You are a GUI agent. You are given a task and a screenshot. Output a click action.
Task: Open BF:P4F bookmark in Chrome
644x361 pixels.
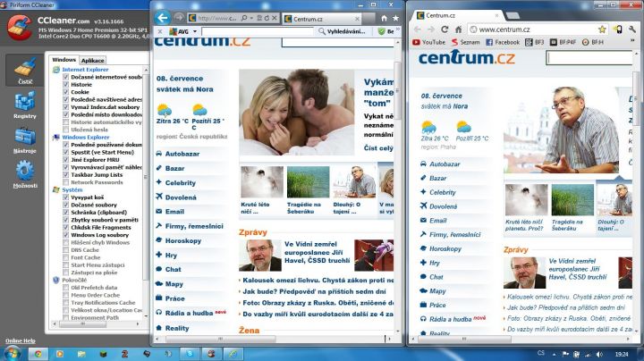pyautogui.click(x=563, y=42)
